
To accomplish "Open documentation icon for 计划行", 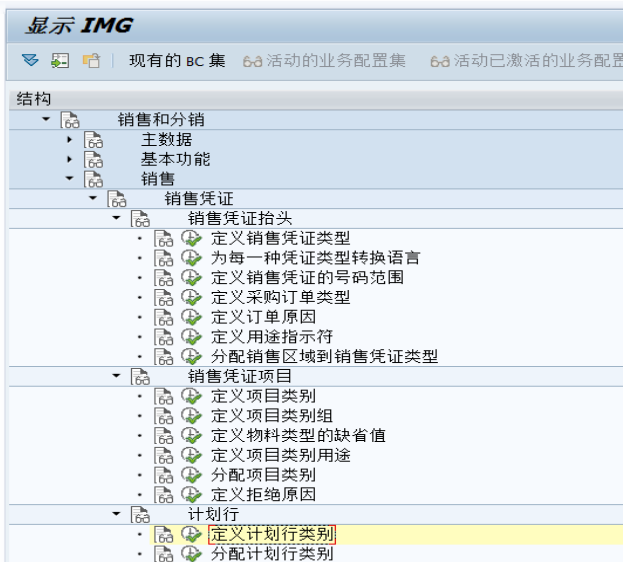I will point(140,514).
